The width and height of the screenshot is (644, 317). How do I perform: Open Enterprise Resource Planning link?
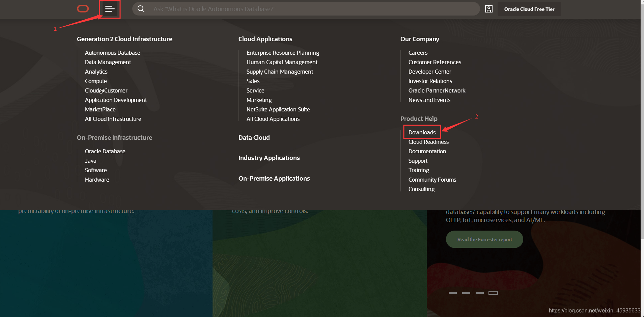[x=283, y=53]
